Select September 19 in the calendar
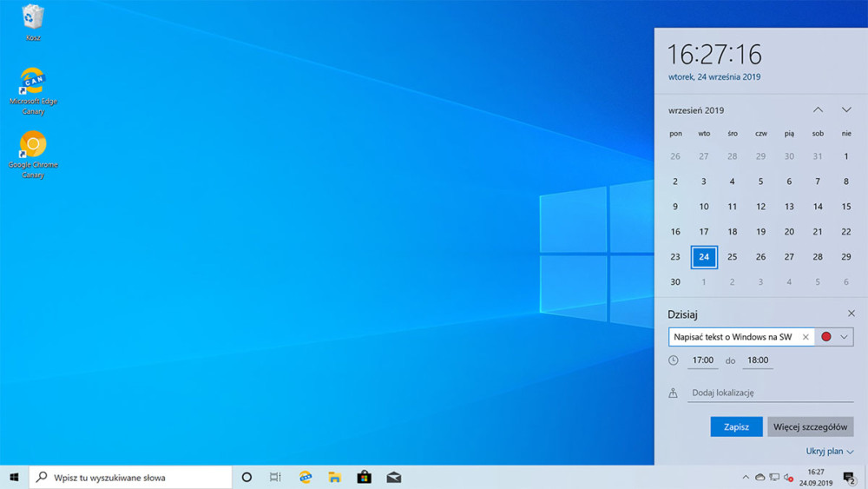Screen dimensions: 868x489 [x=760, y=232]
